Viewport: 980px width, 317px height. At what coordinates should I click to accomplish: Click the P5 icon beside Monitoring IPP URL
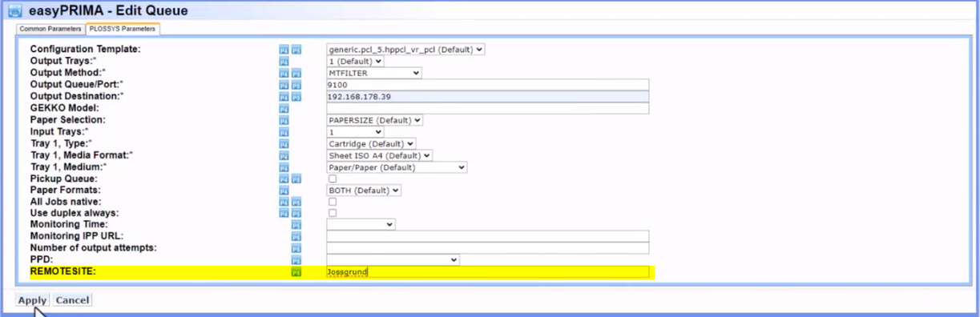(x=296, y=237)
